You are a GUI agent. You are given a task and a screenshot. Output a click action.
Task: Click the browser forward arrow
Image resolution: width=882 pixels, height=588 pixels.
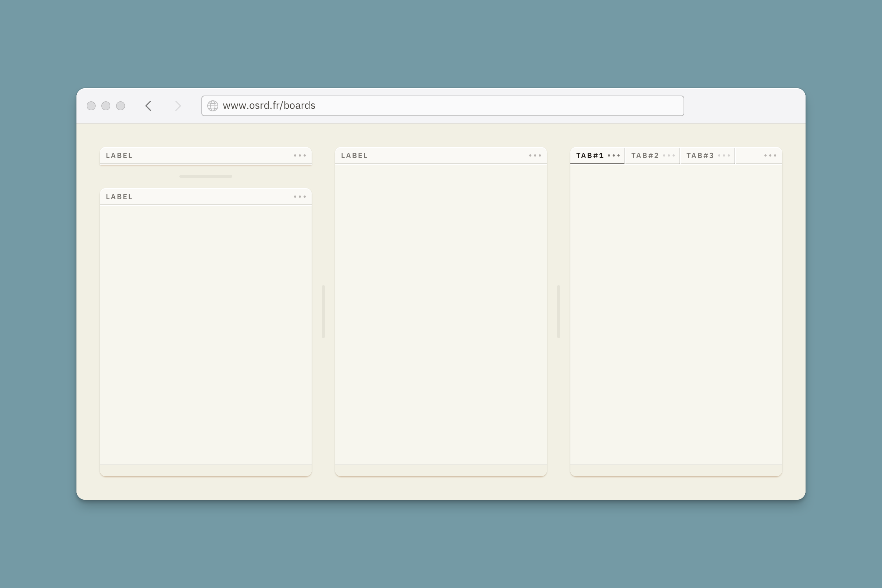[178, 106]
